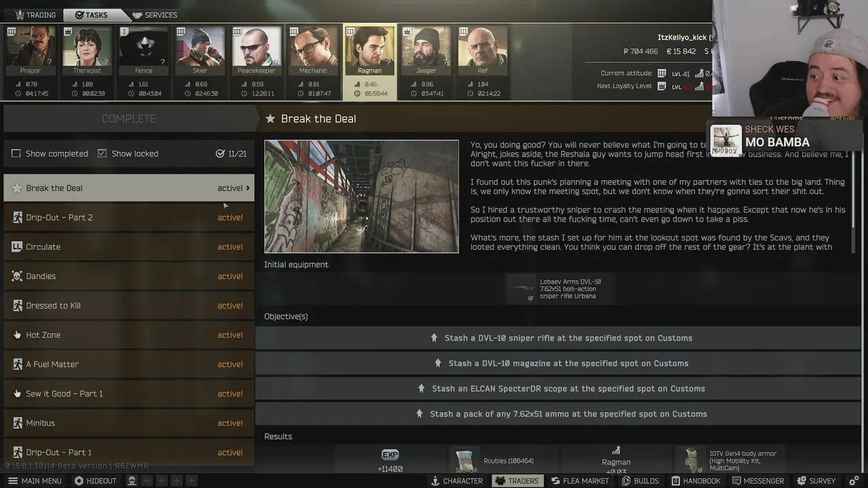
Task: Open the Hot Zone task
Action: pos(129,335)
